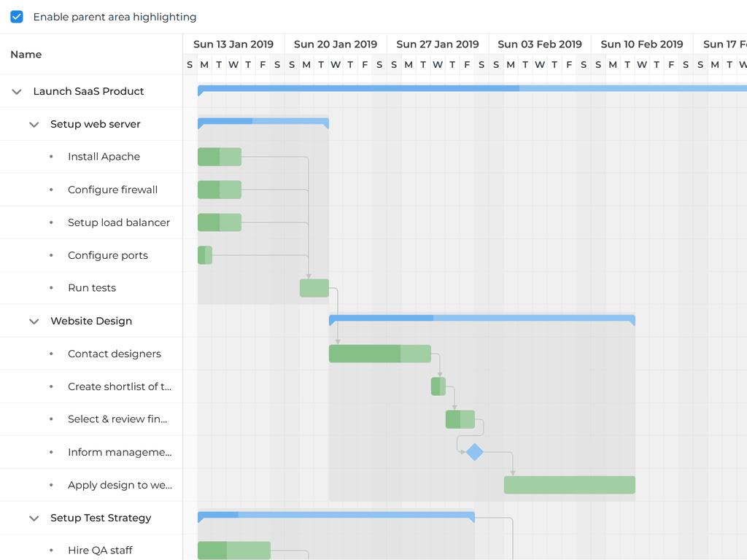
Task: Click the Setup web server summary bar
Action: pos(263,121)
